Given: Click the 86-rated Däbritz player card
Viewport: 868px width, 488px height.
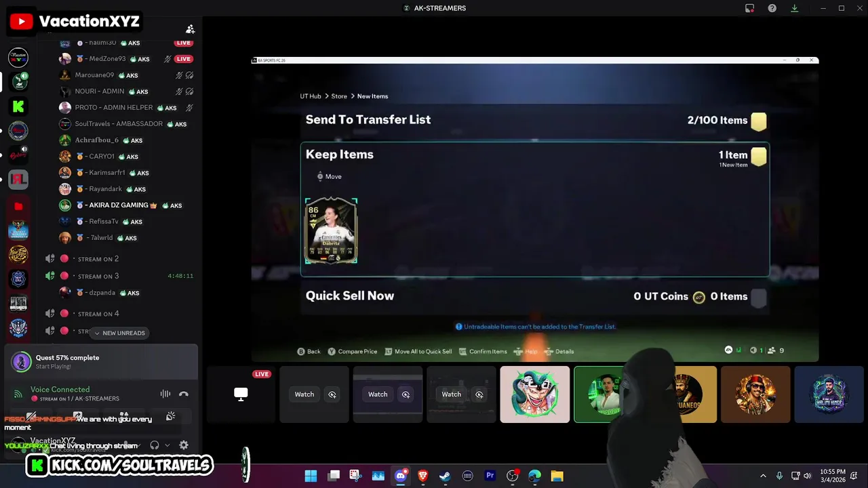Looking at the screenshot, I should (x=331, y=230).
